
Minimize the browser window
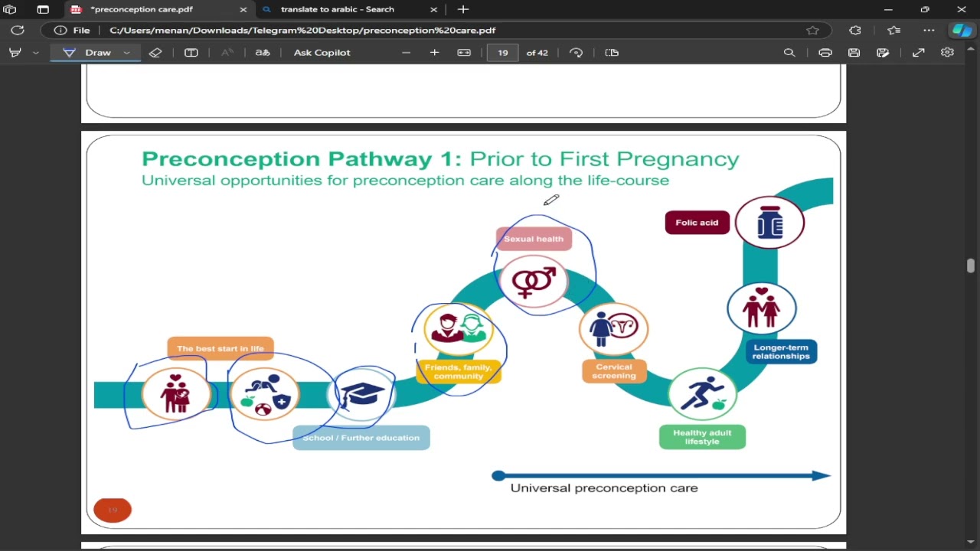(x=888, y=9)
